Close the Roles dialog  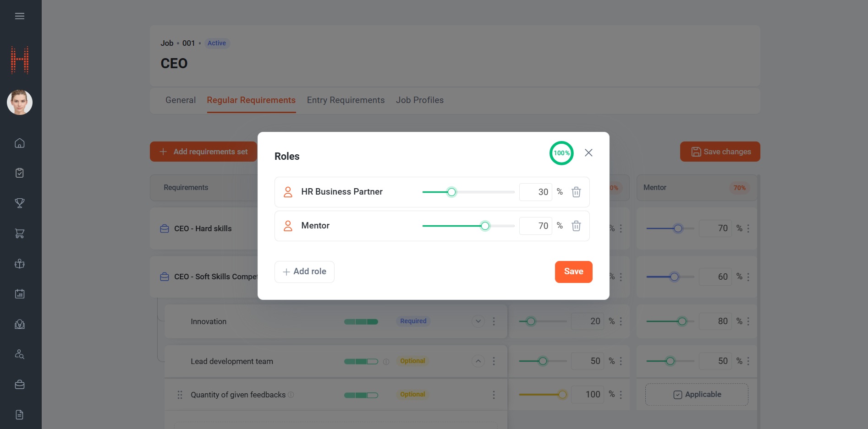tap(588, 152)
